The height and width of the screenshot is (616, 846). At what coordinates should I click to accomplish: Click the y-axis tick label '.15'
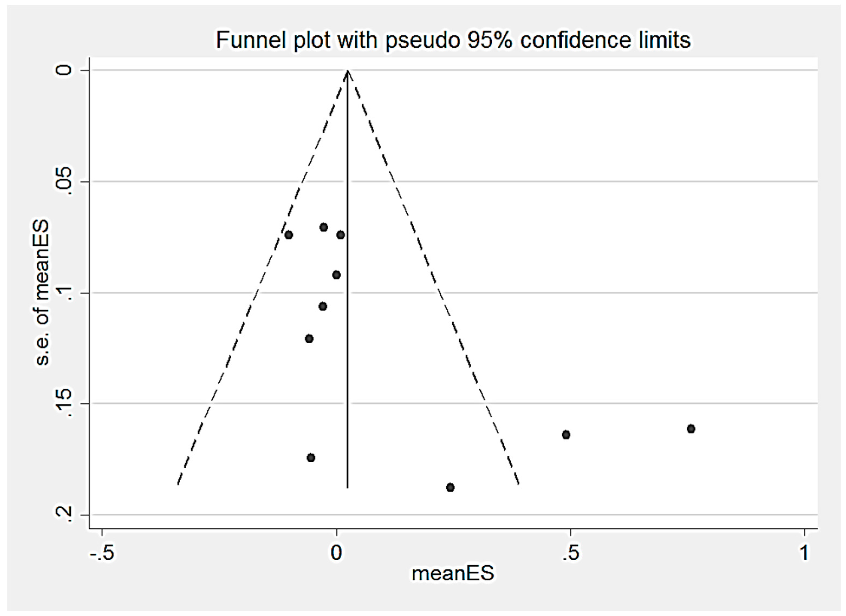click(x=63, y=403)
